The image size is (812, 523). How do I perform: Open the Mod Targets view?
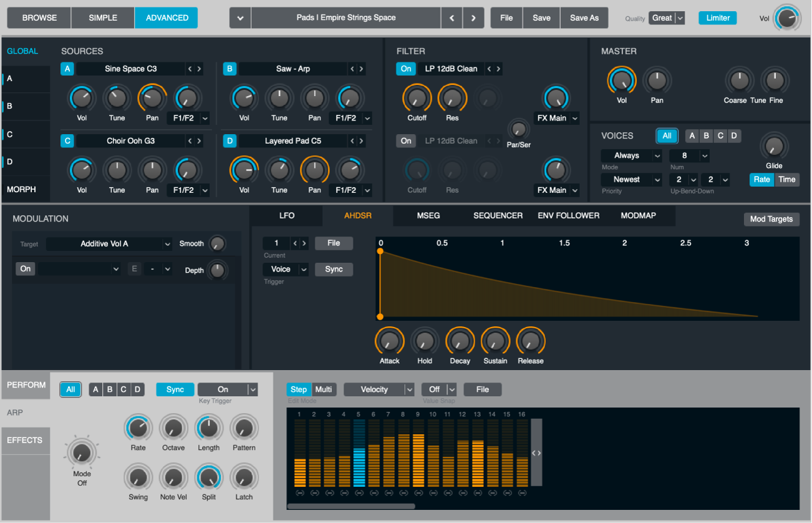[771, 219]
